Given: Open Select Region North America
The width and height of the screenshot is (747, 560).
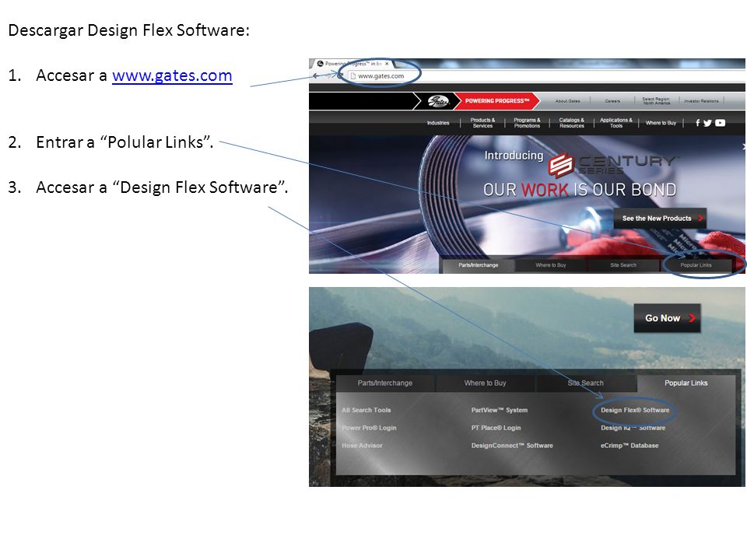Looking at the screenshot, I should pos(657,101).
